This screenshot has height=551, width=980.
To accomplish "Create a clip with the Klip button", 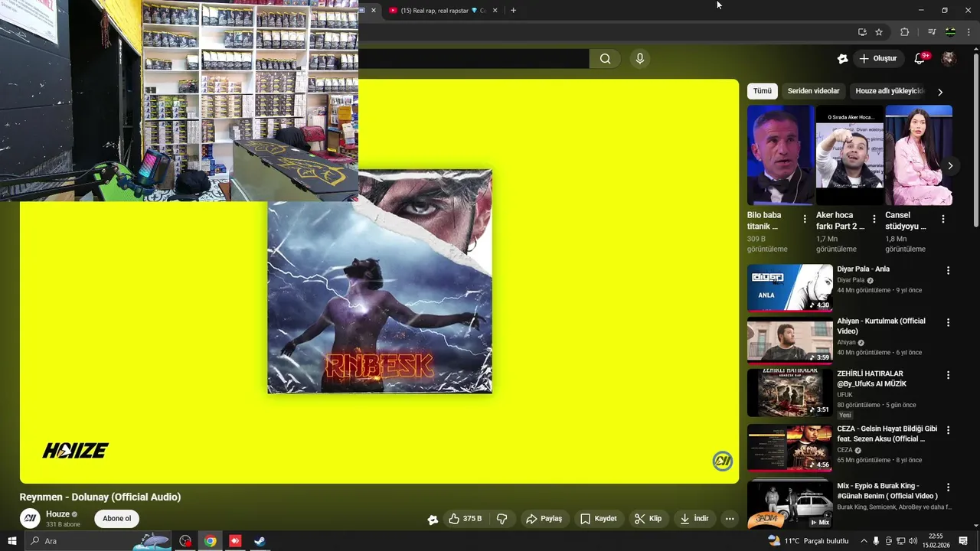I will 648,519.
